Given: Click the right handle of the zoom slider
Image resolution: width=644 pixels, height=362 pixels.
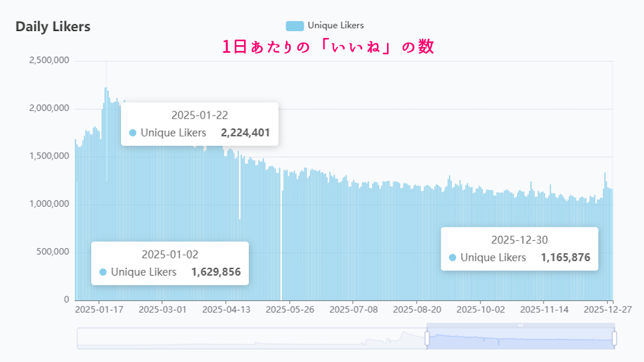Looking at the screenshot, I should 614,338.
